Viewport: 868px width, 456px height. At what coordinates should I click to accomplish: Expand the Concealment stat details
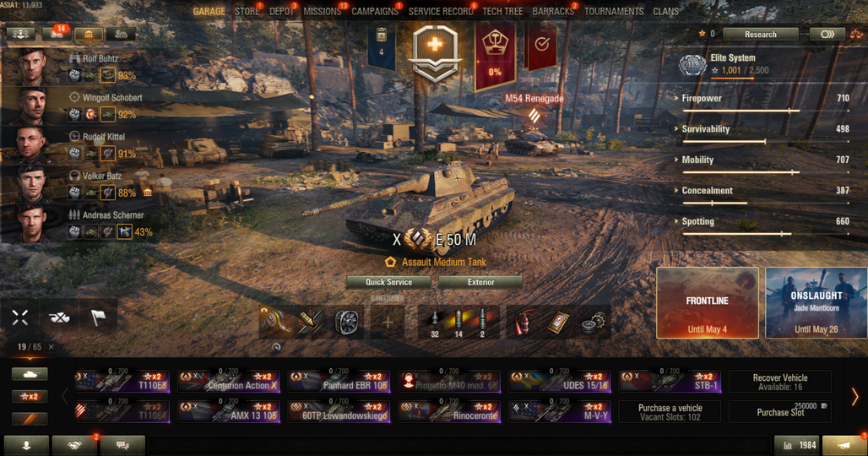click(707, 190)
